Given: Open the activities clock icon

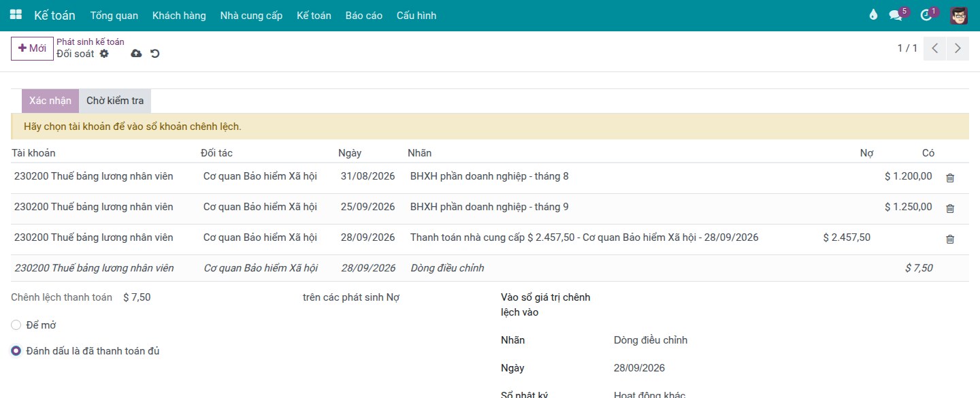Looking at the screenshot, I should pyautogui.click(x=926, y=15).
